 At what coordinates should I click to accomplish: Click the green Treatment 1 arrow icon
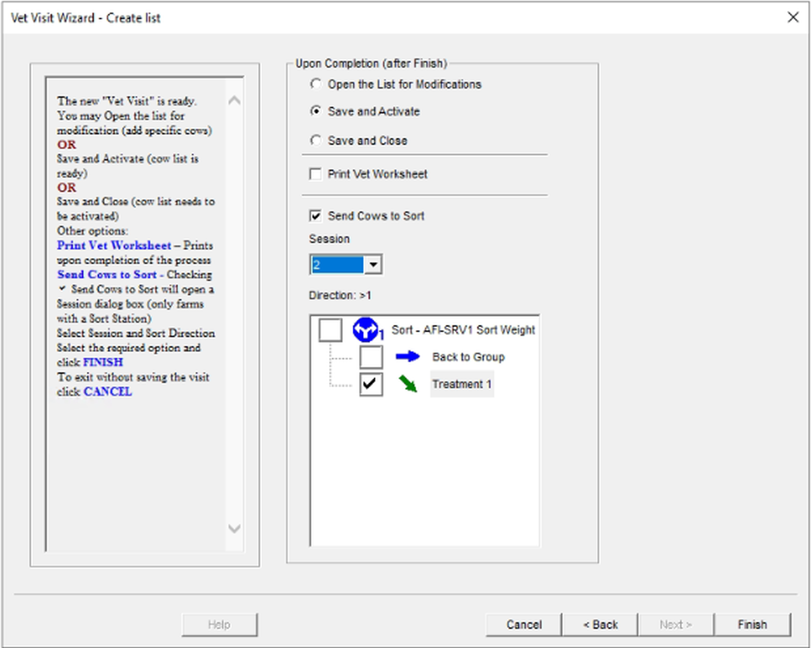point(407,384)
